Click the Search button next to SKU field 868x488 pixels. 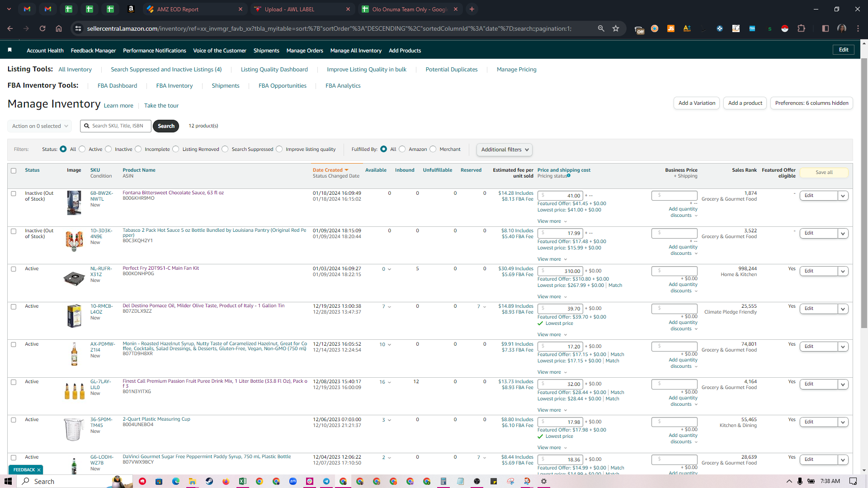(x=166, y=126)
